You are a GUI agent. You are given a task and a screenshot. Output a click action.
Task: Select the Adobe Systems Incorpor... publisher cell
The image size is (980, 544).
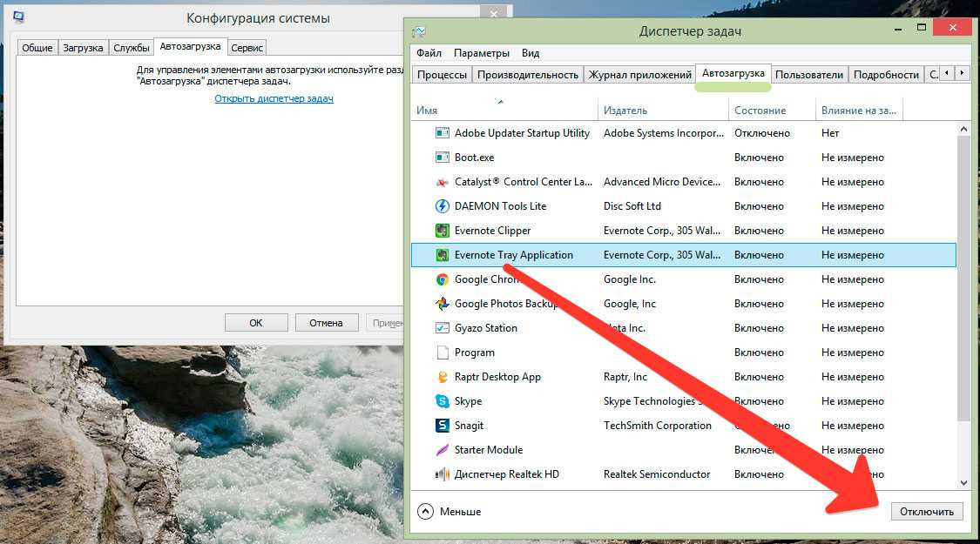(x=664, y=133)
